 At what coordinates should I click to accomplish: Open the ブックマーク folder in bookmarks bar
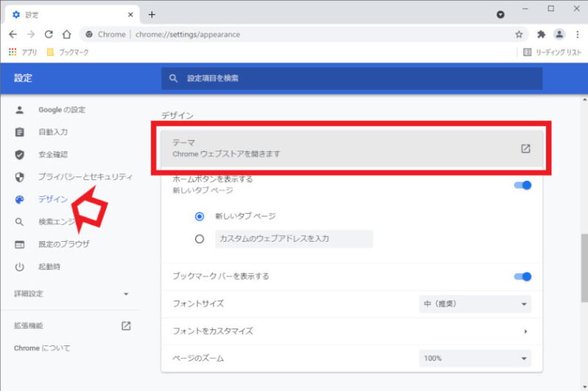(68, 52)
